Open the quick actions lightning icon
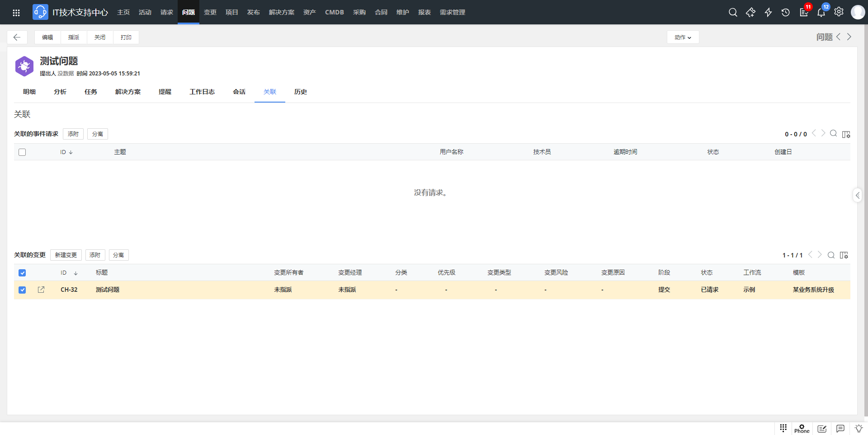This screenshot has width=868, height=435. pos(768,12)
